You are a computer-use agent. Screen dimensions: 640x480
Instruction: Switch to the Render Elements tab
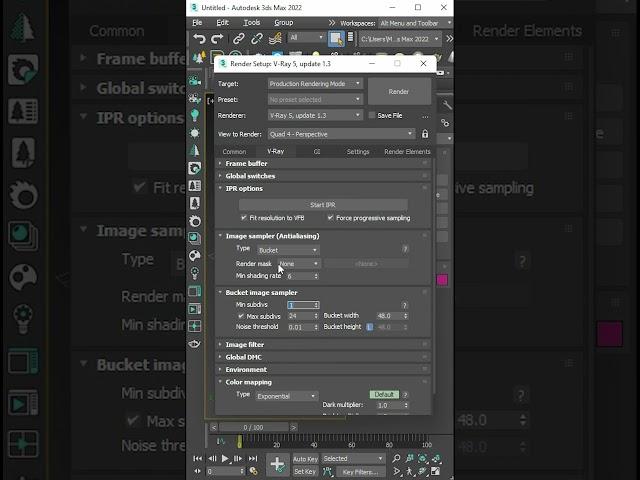point(407,151)
